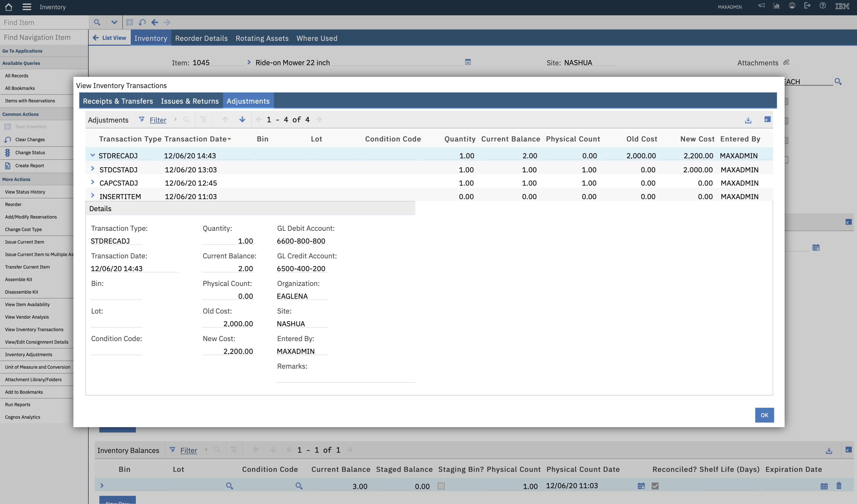Open the Rotating Assets tab
Screen dimensions: 857x504
click(261, 38)
